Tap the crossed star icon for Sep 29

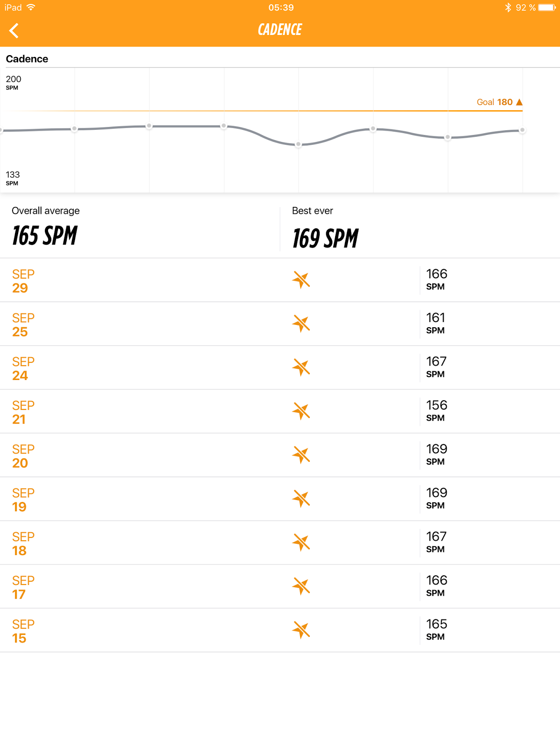click(x=301, y=280)
